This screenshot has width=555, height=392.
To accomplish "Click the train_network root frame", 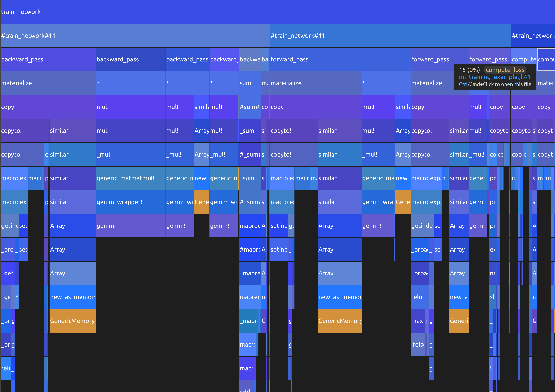I will [x=277, y=12].
